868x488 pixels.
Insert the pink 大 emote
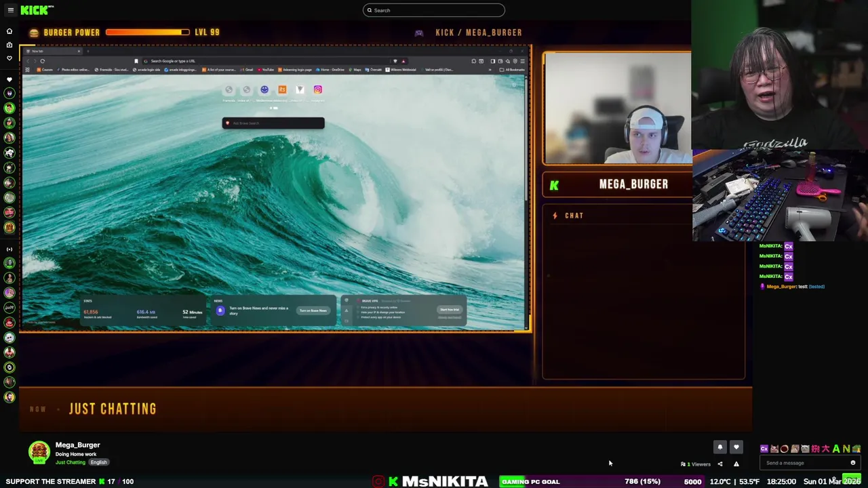point(826,449)
